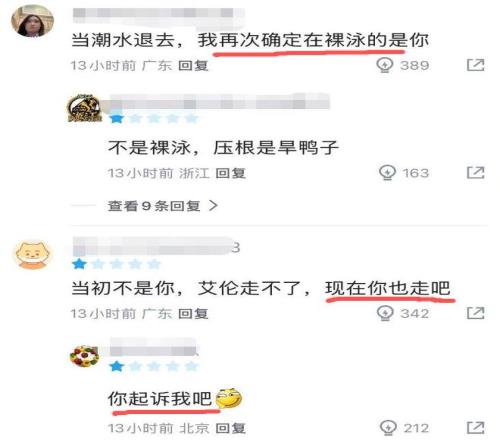Share the reply from 浙江
Screen dimensions: 500x440
tap(475, 172)
